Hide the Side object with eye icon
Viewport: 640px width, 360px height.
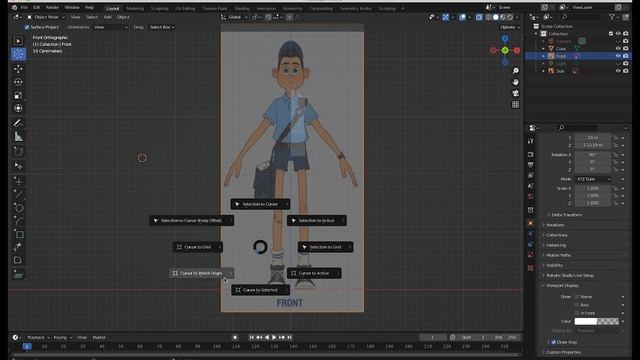pos(618,71)
